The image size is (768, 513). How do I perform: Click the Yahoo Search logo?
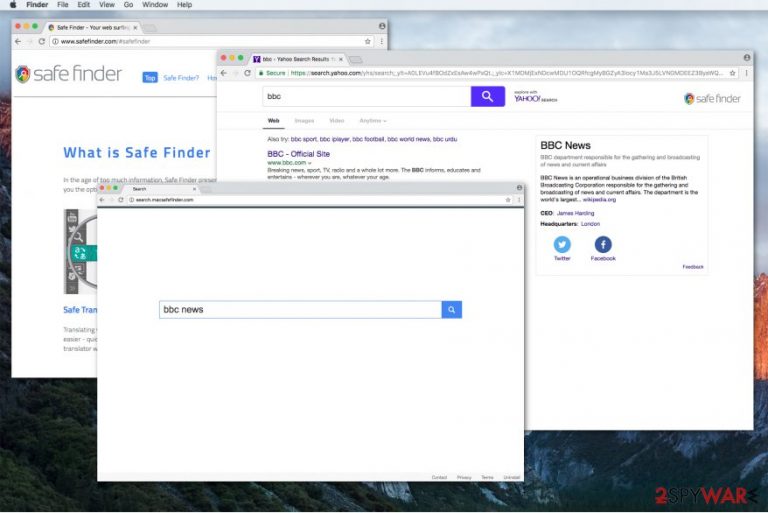point(535,97)
